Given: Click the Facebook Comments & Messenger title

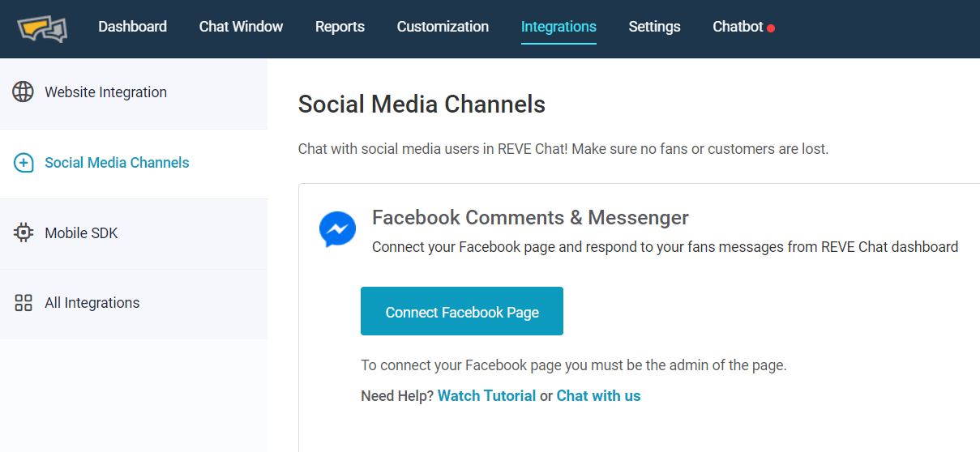Looking at the screenshot, I should [530, 218].
